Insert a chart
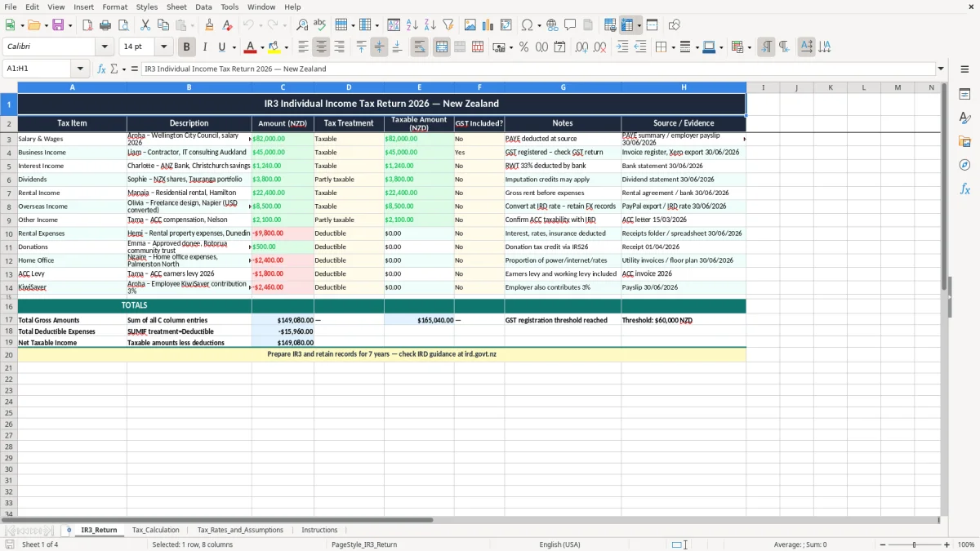Viewport: 980px width, 551px height. pos(488,25)
